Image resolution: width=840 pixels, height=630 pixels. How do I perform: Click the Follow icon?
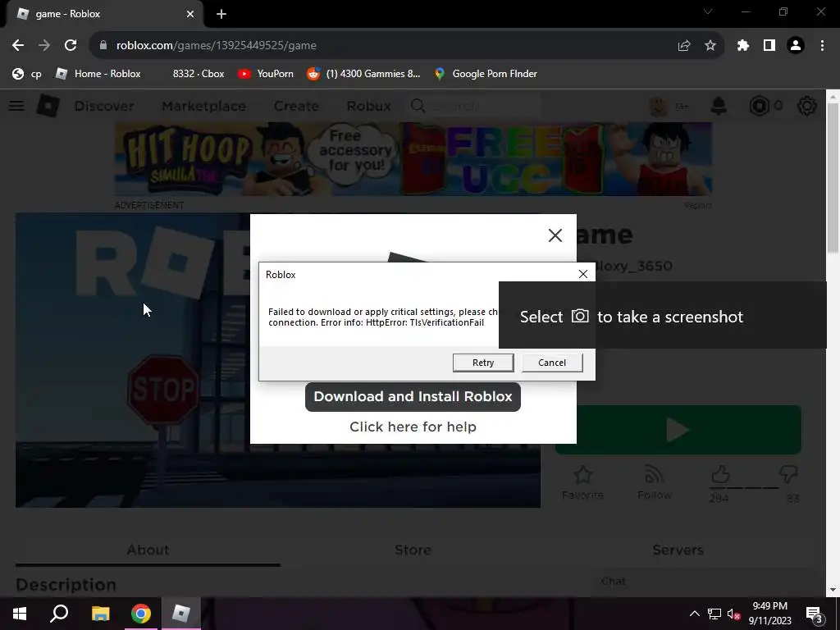(x=654, y=475)
